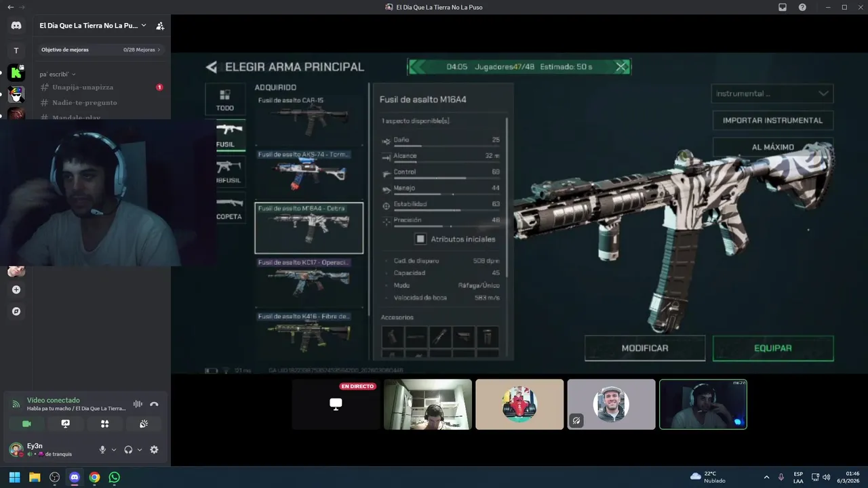Open the Windows Start menu
Screen dimensions: 868x488
(14, 477)
